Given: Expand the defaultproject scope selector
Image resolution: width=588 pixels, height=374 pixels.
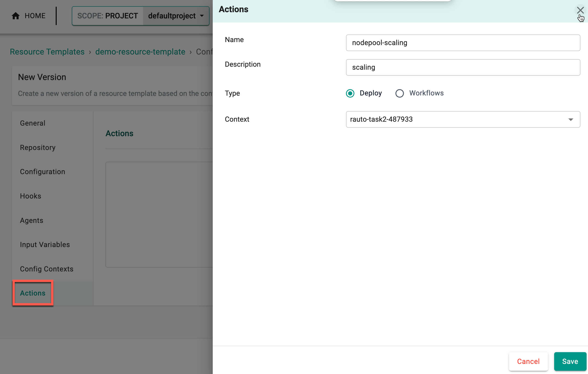Looking at the screenshot, I should coord(202,16).
